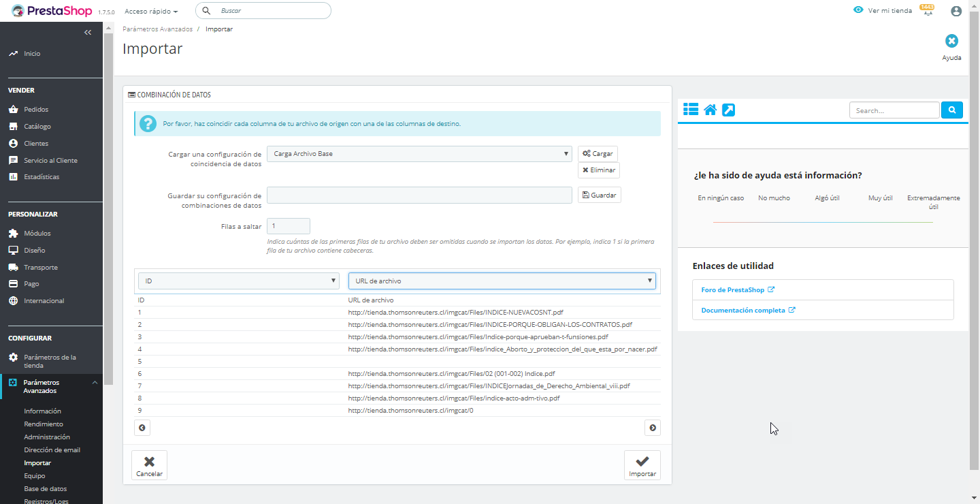This screenshot has height=504, width=980.
Task: Select the Base de datos submenu item
Action: tap(45, 489)
